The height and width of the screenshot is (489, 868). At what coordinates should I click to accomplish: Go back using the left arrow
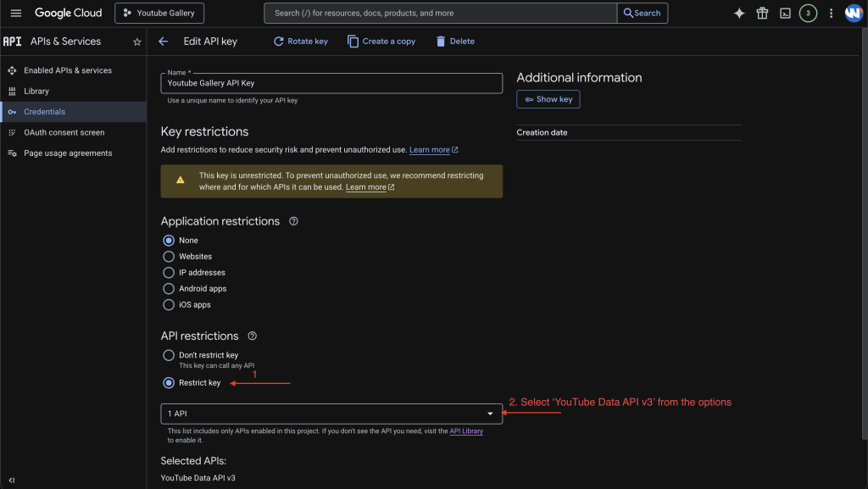[164, 41]
